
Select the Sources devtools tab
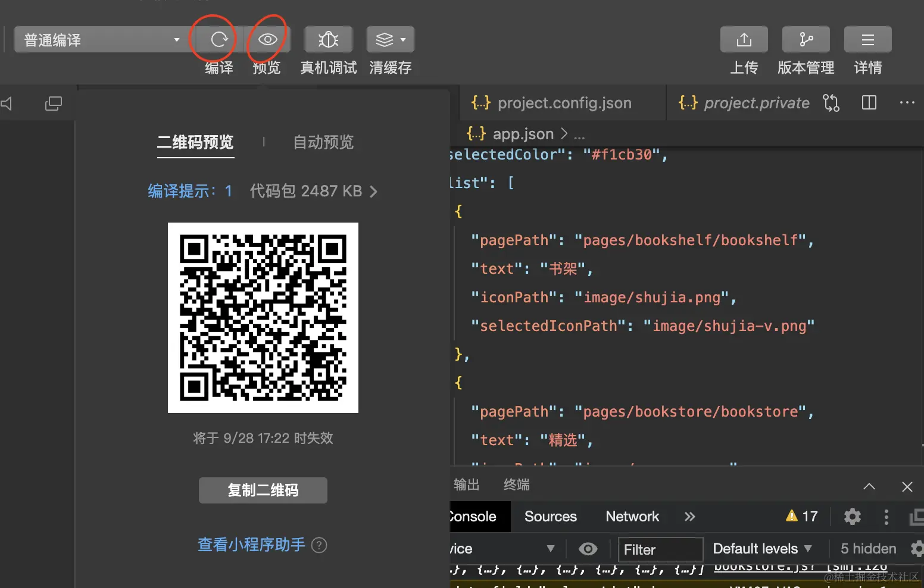click(x=551, y=517)
